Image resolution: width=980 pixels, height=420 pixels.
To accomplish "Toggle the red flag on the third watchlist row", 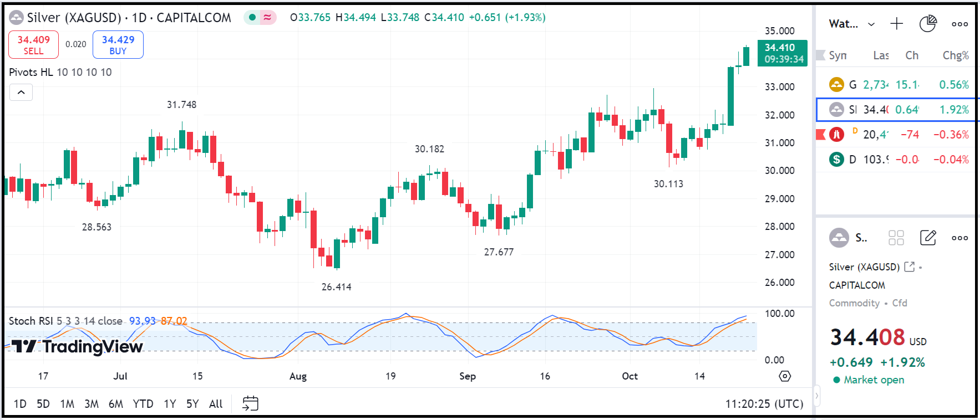I will coord(821,134).
